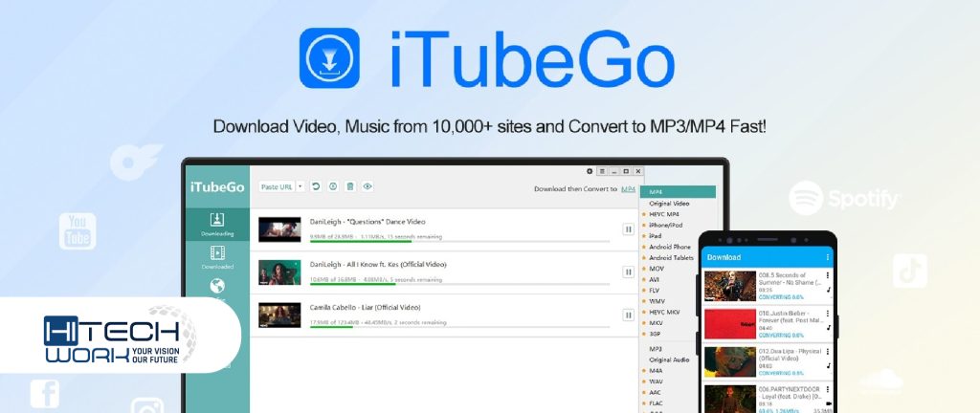Expand the Paste URL dropdown arrow
Viewport: 980px width, 413px height.
pos(301,186)
